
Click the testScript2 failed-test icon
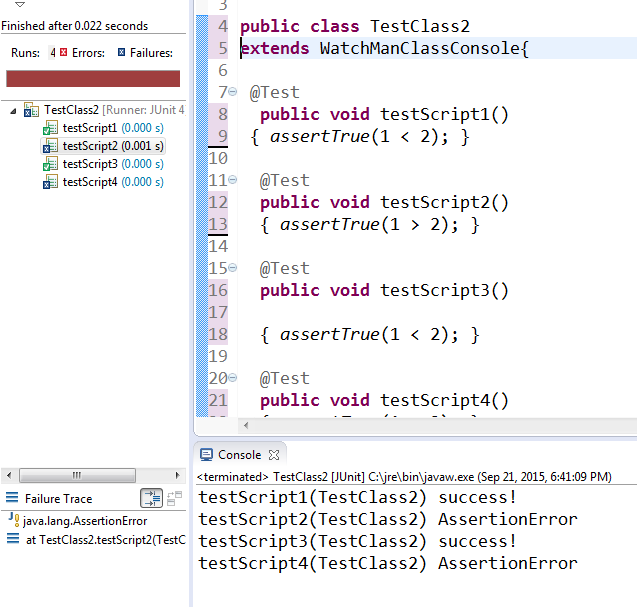pyautogui.click(x=50, y=146)
